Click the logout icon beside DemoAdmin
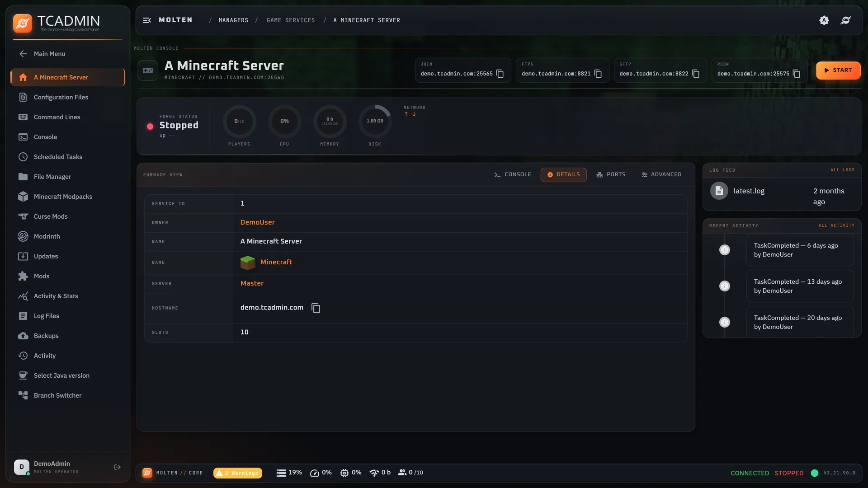Image resolution: width=868 pixels, height=488 pixels. coord(118,467)
